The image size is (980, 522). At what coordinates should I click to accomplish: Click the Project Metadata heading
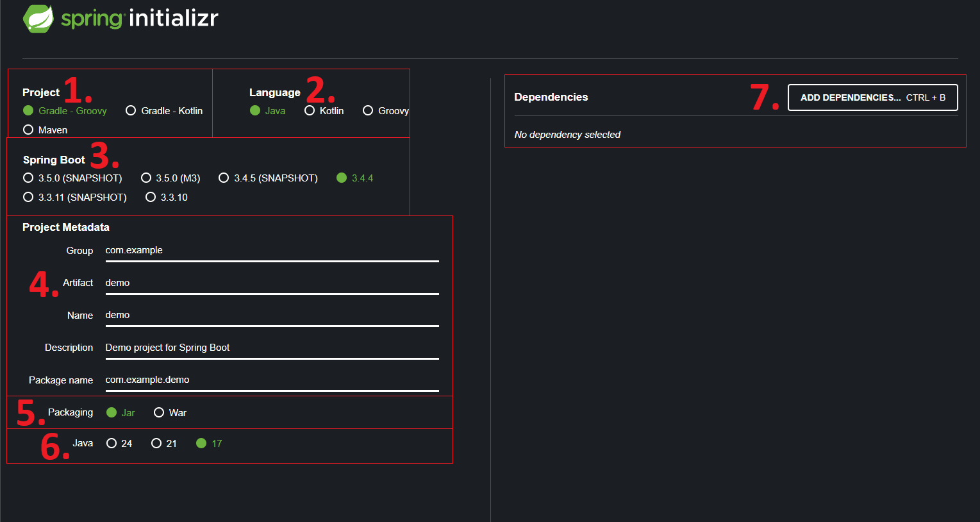coord(65,227)
